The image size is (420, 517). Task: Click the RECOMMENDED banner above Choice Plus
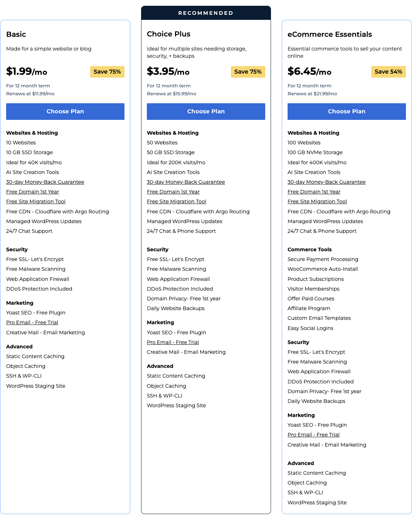click(206, 13)
